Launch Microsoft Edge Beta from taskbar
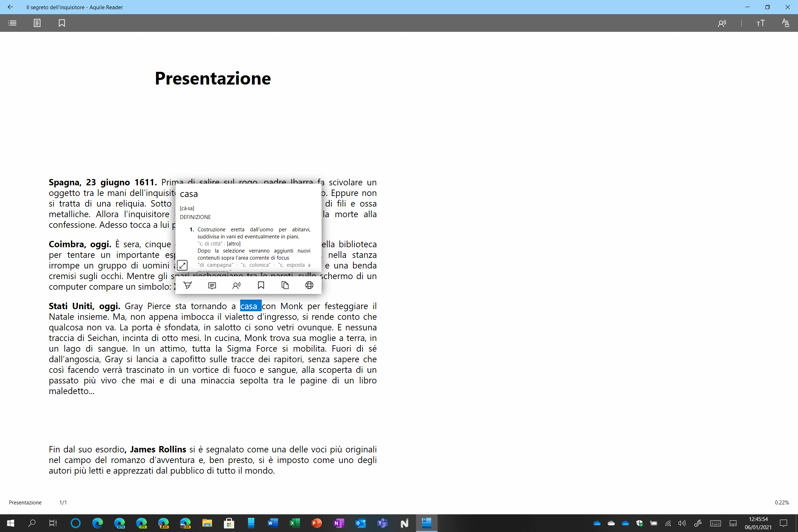This screenshot has width=798, height=532. (x=120, y=523)
